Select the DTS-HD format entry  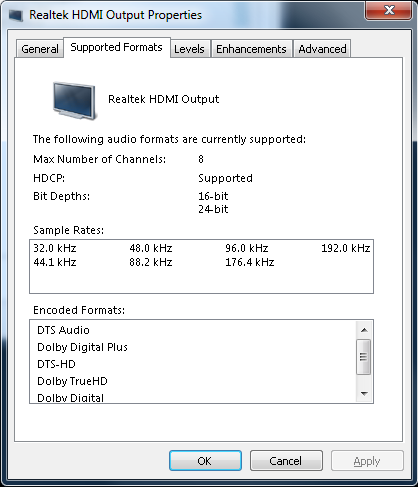[x=56, y=364]
